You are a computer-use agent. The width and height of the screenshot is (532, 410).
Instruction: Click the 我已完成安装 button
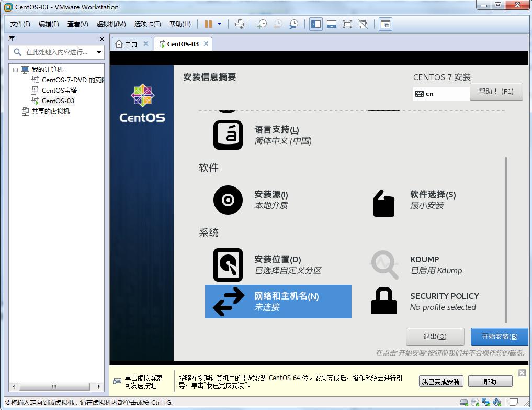click(x=440, y=382)
